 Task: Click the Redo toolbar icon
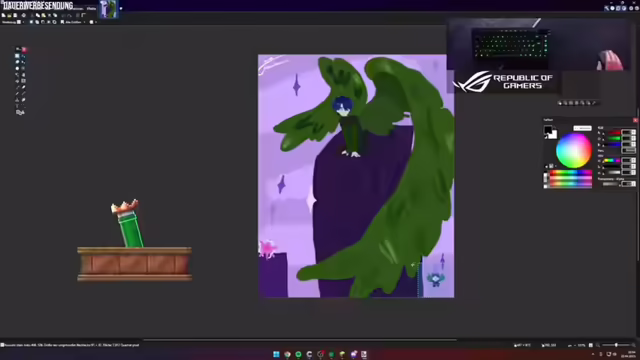[69, 15]
